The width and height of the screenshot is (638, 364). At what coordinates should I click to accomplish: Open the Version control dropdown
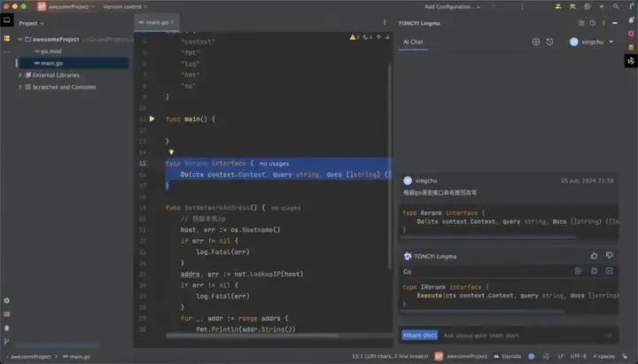[125, 6]
